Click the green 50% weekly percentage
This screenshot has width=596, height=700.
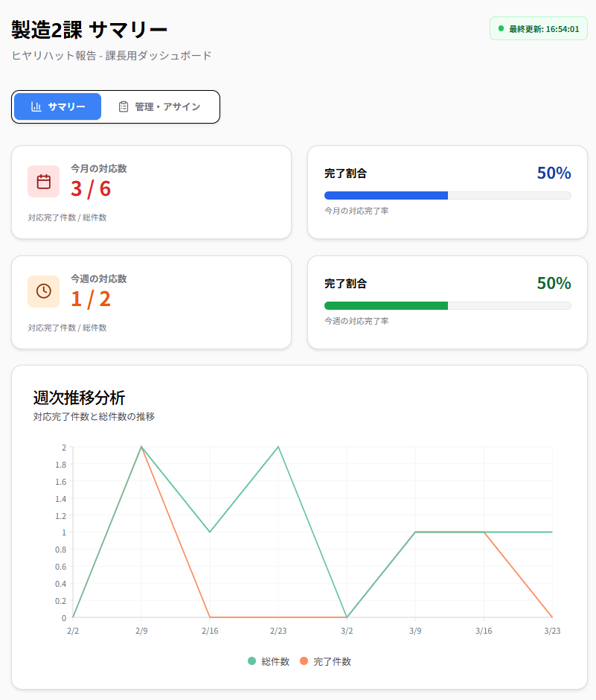(554, 283)
